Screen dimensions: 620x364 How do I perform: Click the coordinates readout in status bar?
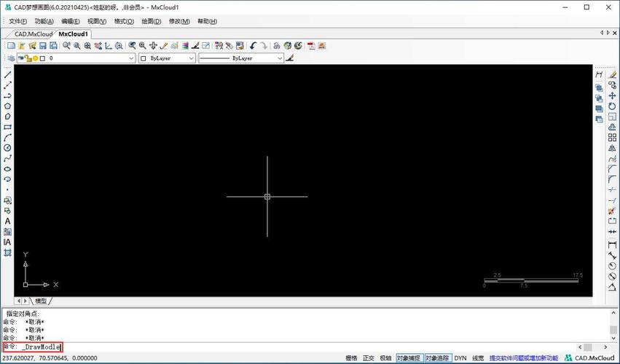50,358
